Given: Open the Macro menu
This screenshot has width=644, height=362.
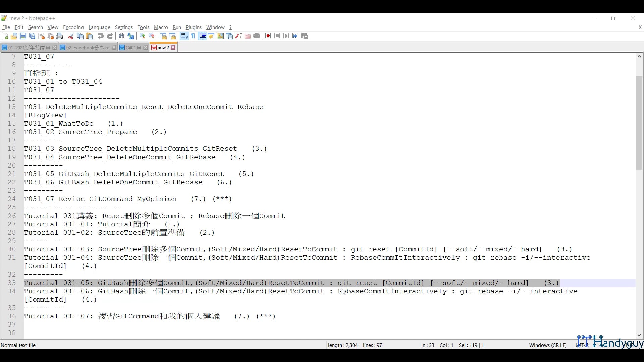Looking at the screenshot, I should point(161,27).
